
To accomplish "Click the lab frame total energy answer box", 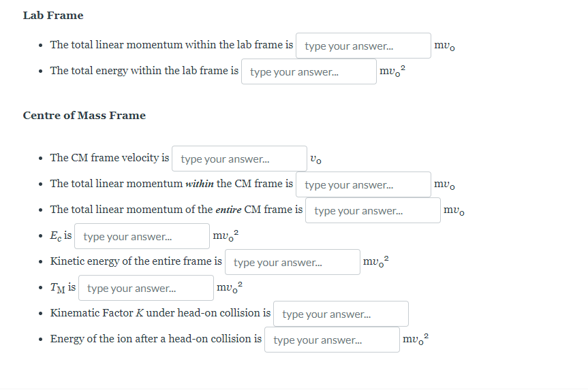I will [x=308, y=71].
